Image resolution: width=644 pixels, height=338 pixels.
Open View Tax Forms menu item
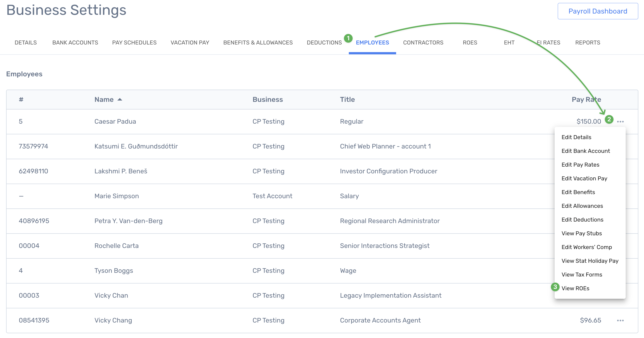pyautogui.click(x=582, y=275)
